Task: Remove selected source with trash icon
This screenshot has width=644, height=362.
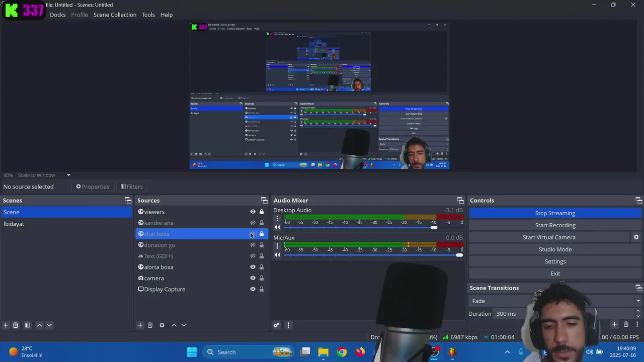Action: coord(150,325)
